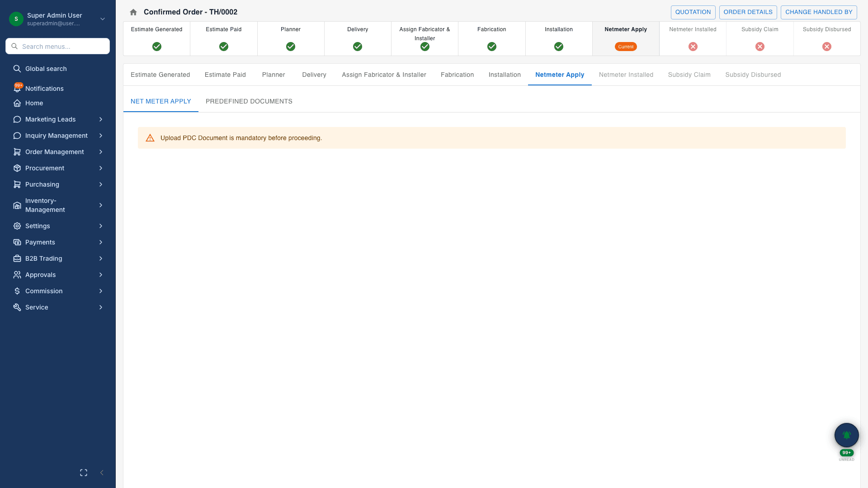Click the home icon beside Confirmed Order title

pyautogui.click(x=133, y=12)
